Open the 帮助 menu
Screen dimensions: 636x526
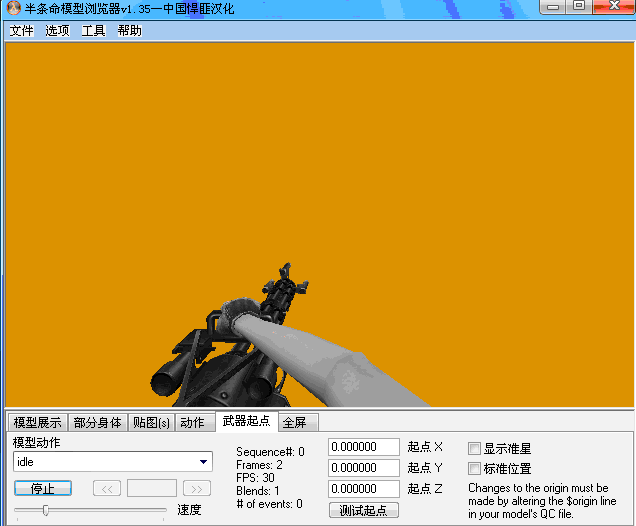pos(129,30)
